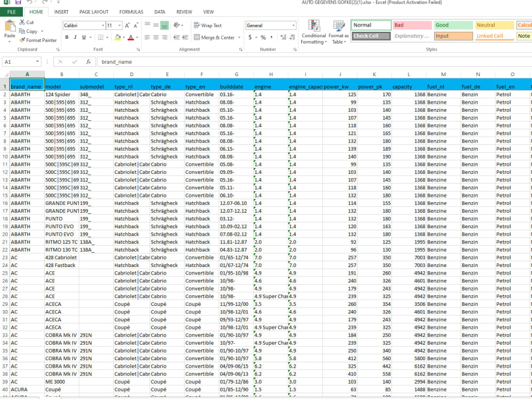Open the General number format dropdown

click(294, 26)
